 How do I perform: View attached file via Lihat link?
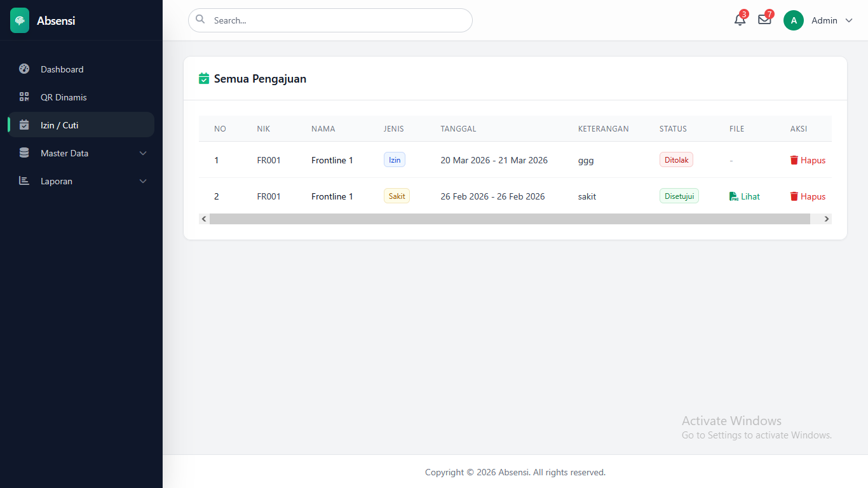pos(745,196)
